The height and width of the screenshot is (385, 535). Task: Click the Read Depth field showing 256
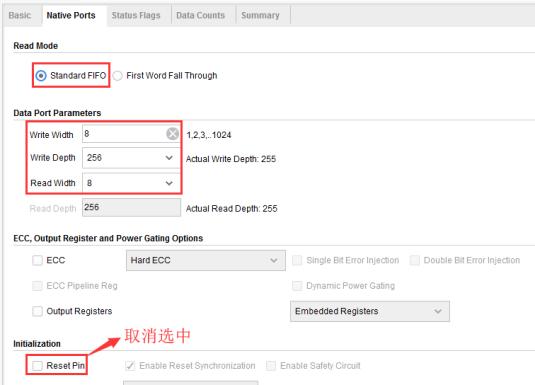pos(131,208)
